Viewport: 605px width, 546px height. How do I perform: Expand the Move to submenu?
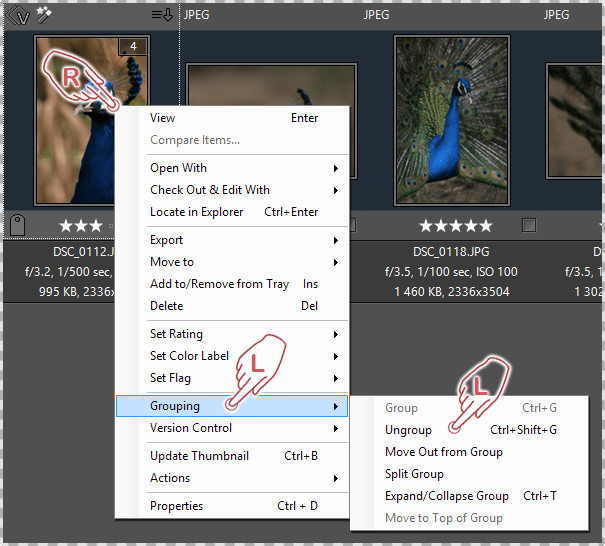(x=233, y=262)
